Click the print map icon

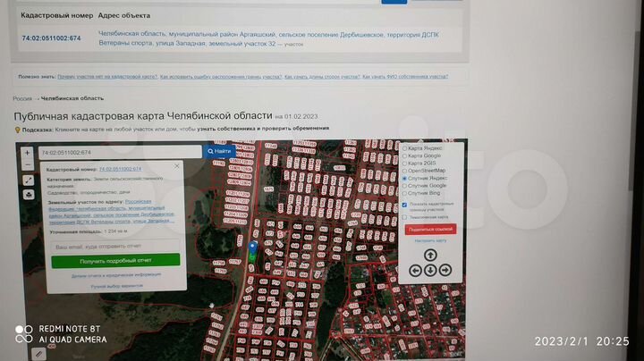[28, 194]
